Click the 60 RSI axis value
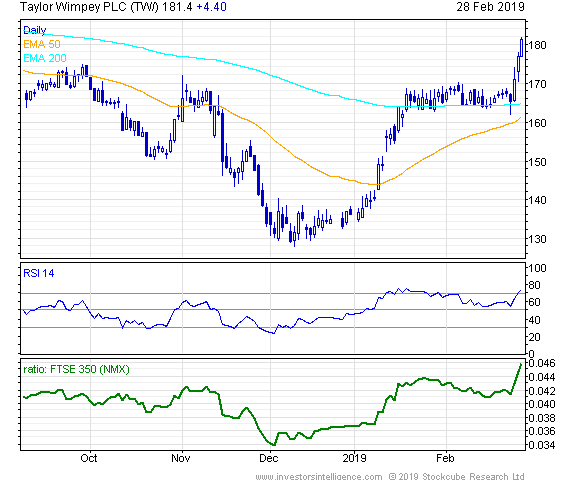This screenshot has height=480, width=575. coord(534,302)
